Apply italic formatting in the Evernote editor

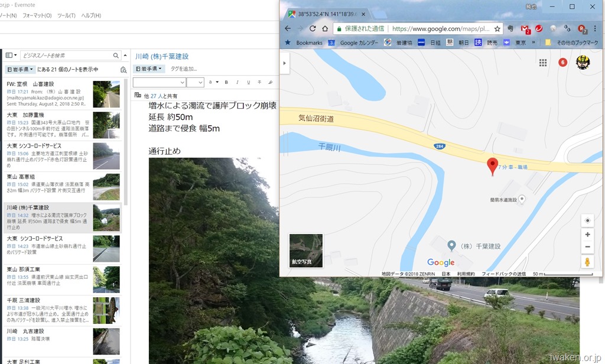[238, 82]
